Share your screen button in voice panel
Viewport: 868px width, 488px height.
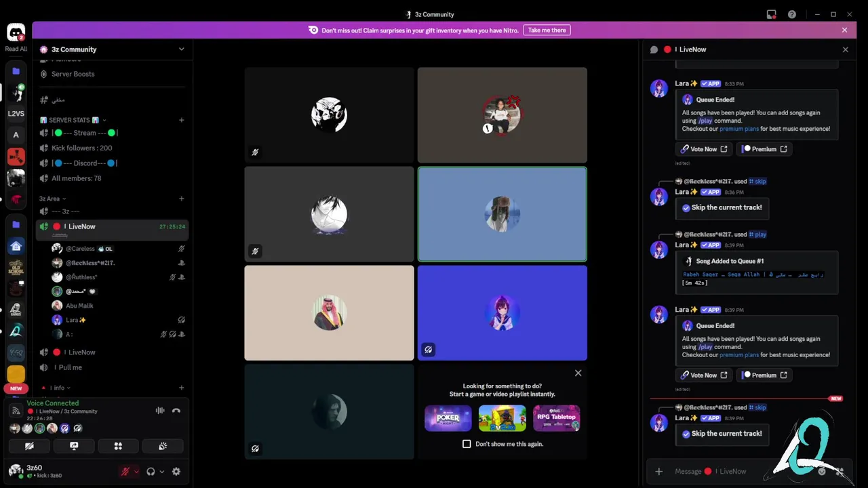pos(74,446)
